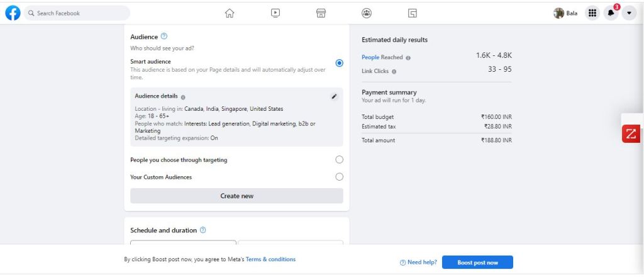Select the Smart audience radio button

[340, 63]
